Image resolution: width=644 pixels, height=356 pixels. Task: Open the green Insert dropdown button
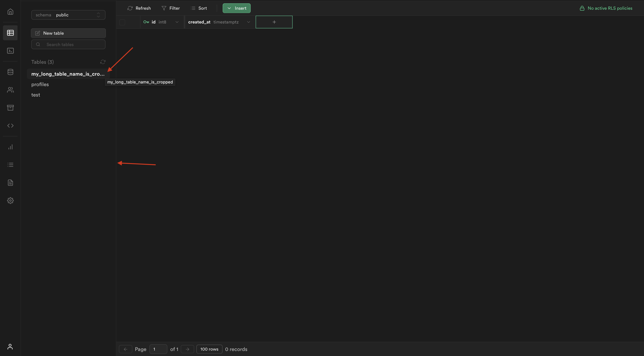[x=236, y=8]
